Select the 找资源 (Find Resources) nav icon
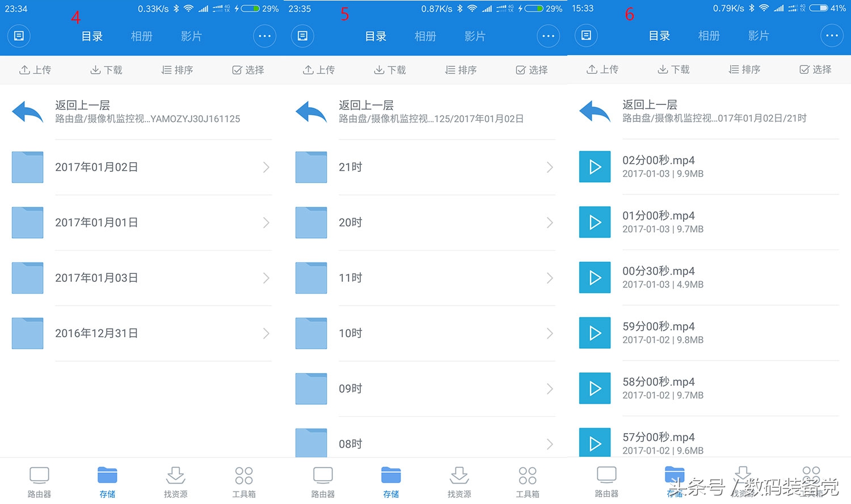The height and width of the screenshot is (504, 851). 175,476
